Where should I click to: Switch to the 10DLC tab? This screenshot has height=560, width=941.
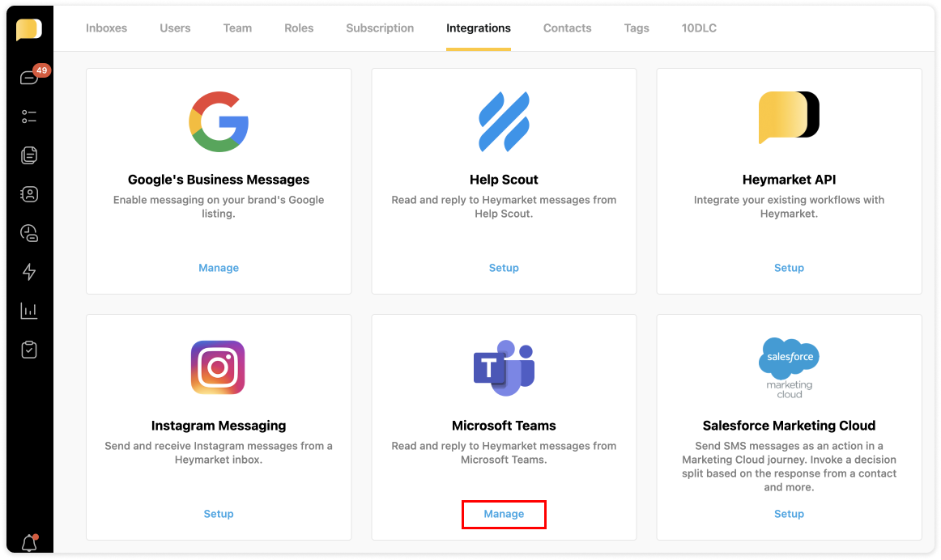click(x=699, y=28)
